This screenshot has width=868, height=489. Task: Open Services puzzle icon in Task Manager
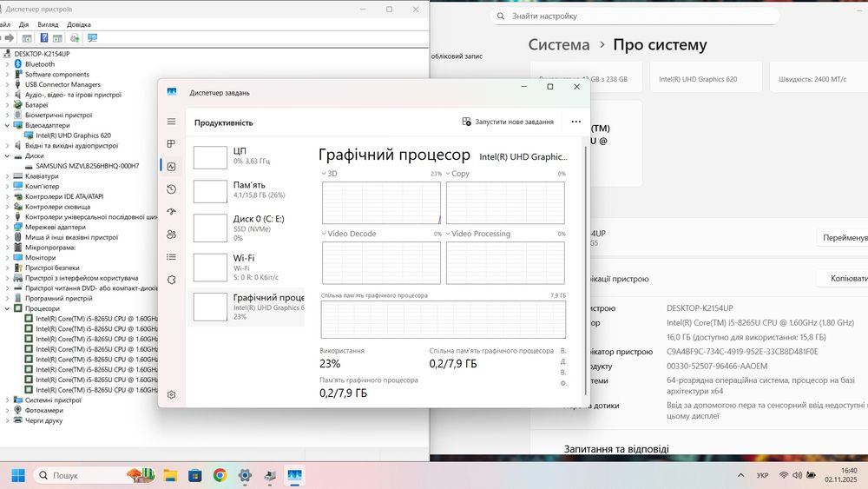(171, 280)
